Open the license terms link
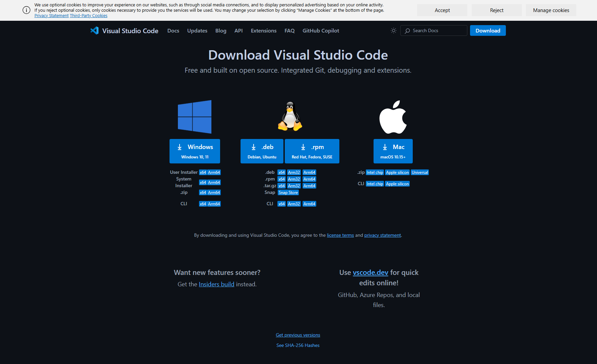The image size is (597, 364). 340,235
